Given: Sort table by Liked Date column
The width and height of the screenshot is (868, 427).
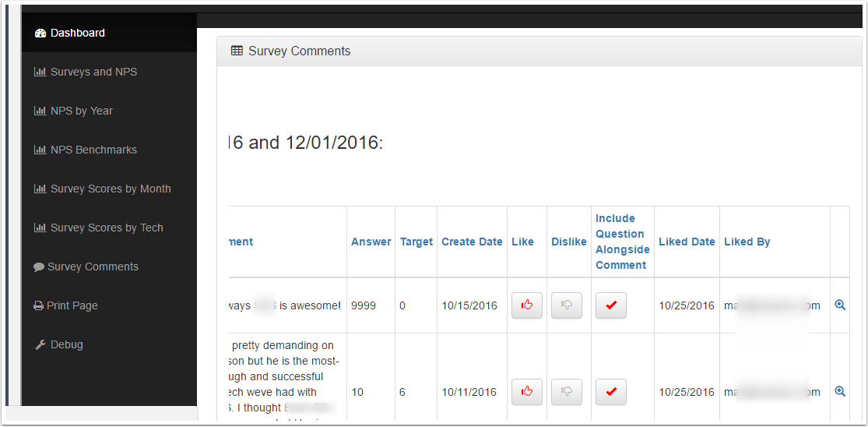Looking at the screenshot, I should pyautogui.click(x=687, y=242).
